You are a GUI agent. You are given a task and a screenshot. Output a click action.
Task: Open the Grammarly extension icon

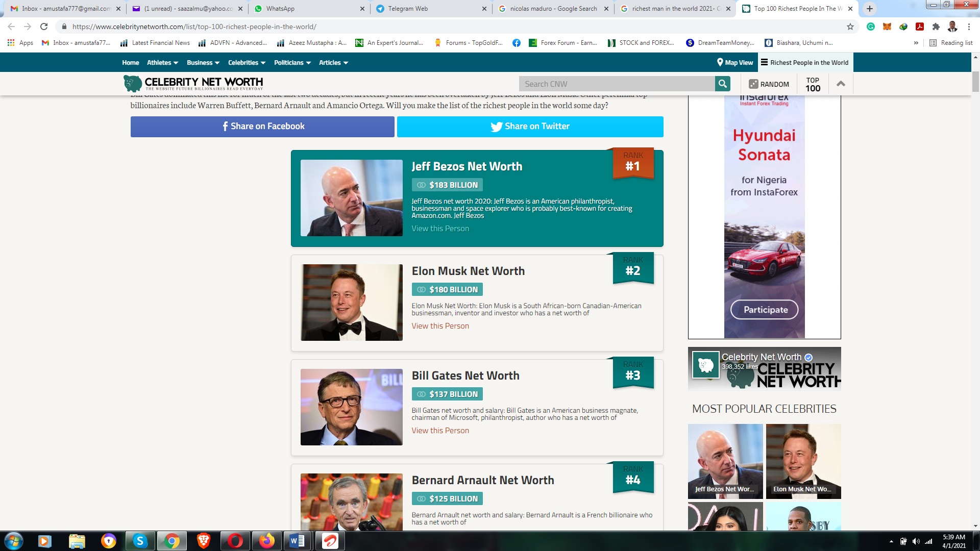point(871,27)
